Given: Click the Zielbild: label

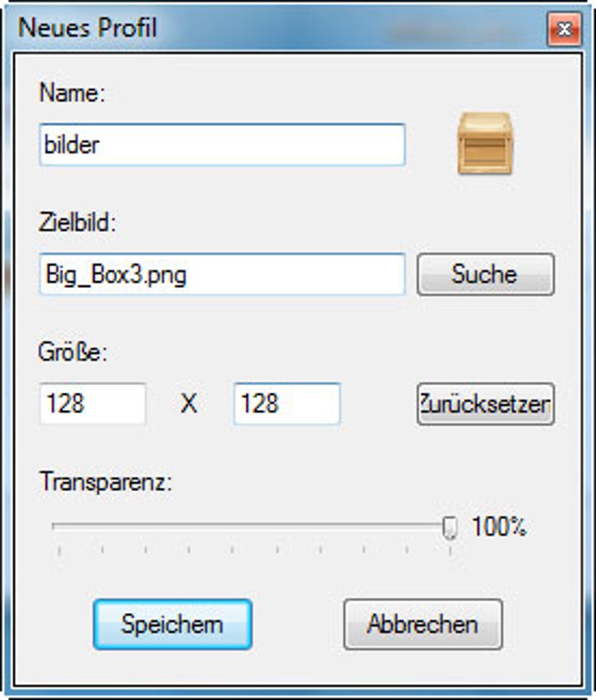Looking at the screenshot, I should coord(78,223).
